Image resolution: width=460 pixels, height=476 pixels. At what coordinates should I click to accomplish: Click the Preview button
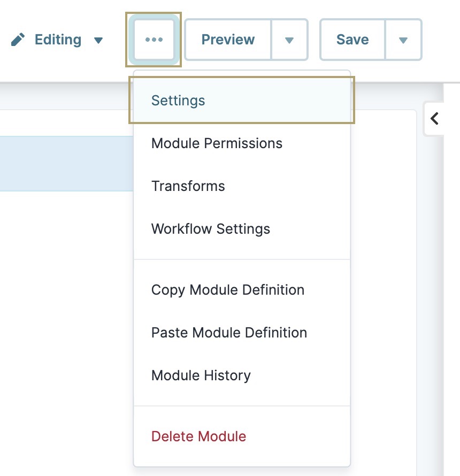[x=228, y=40]
